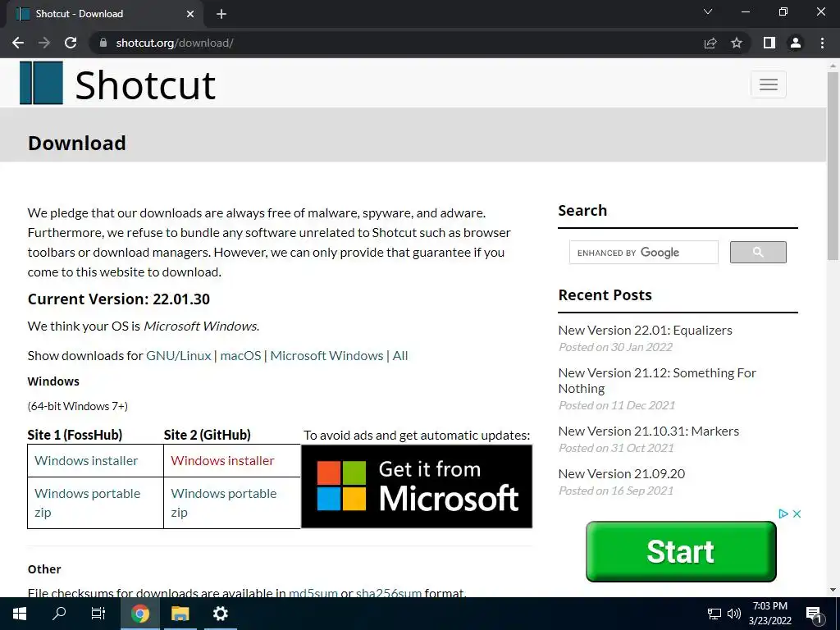Viewport: 840px width, 630px height.
Task: Open the Windows Start menu
Action: (20, 614)
